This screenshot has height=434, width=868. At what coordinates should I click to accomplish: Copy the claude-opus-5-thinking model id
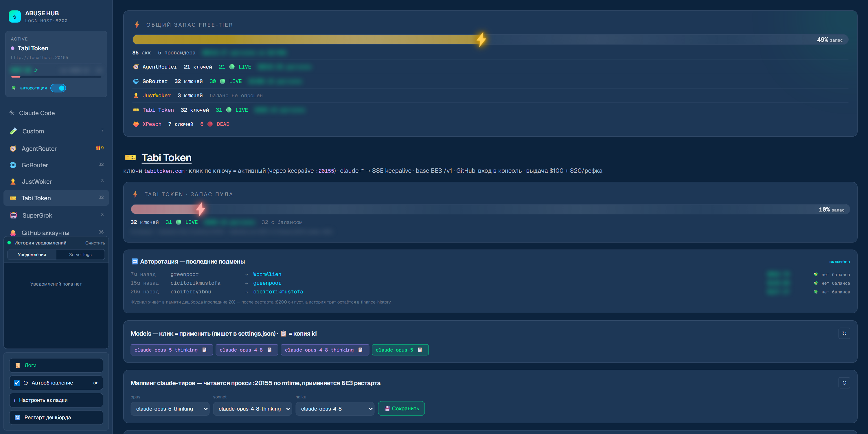[204, 350]
